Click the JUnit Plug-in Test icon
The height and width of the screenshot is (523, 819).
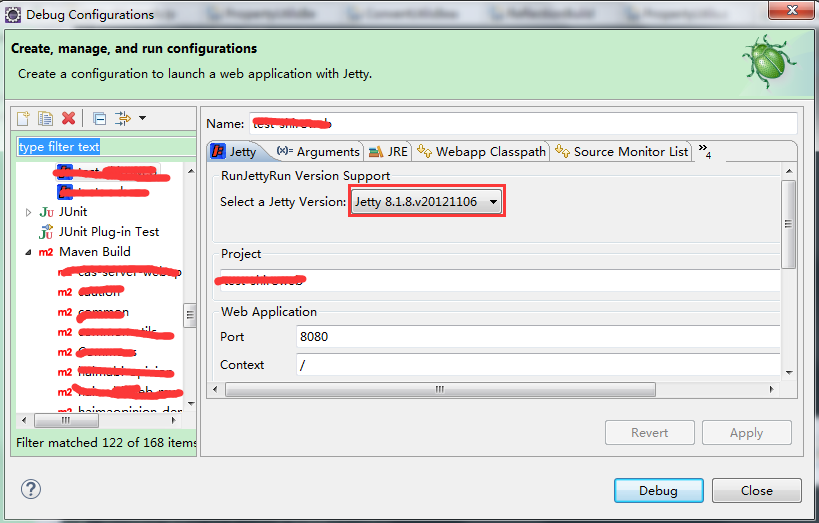click(x=46, y=231)
